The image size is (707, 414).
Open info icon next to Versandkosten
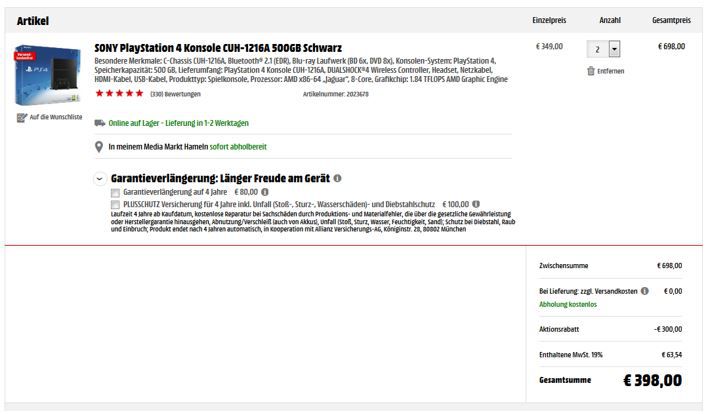[645, 291]
